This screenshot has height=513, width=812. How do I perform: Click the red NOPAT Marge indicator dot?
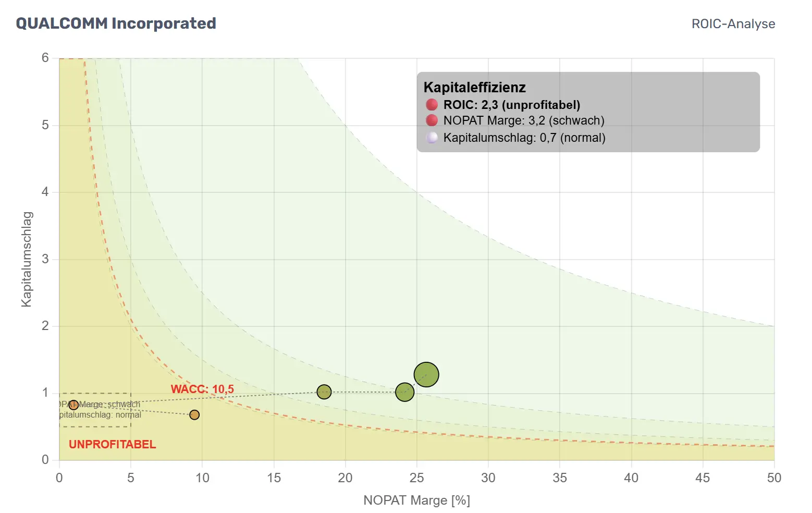tap(432, 120)
